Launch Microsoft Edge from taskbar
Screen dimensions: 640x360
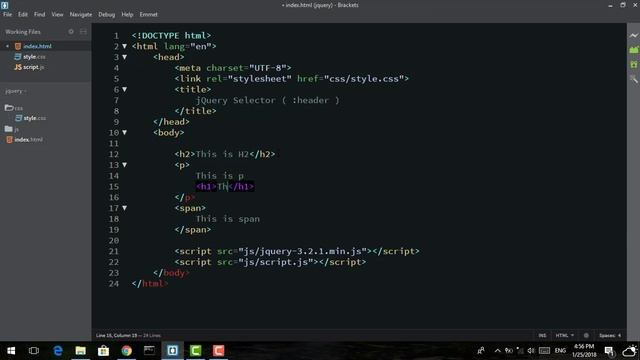coord(58,351)
